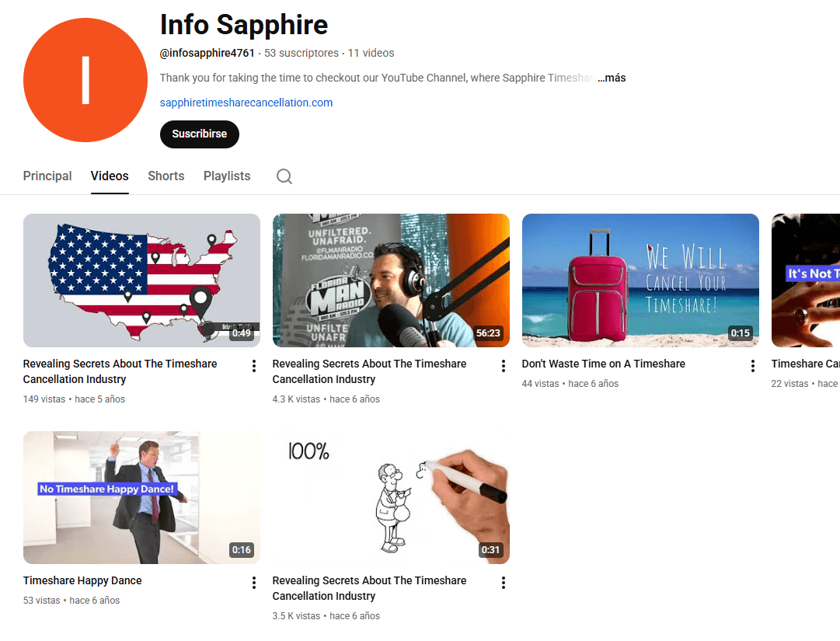Select the Videos tab

coord(110,176)
